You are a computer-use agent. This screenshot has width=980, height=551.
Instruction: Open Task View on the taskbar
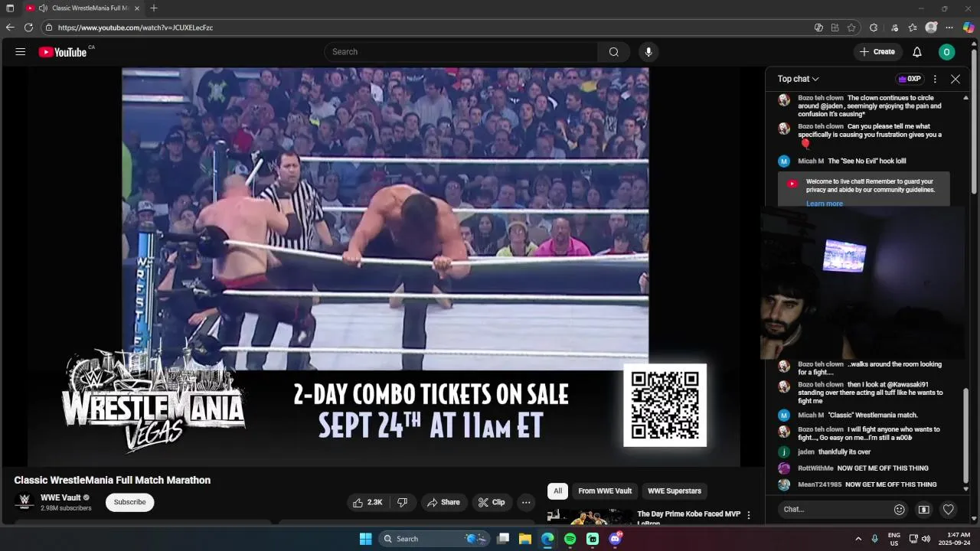(x=503, y=539)
